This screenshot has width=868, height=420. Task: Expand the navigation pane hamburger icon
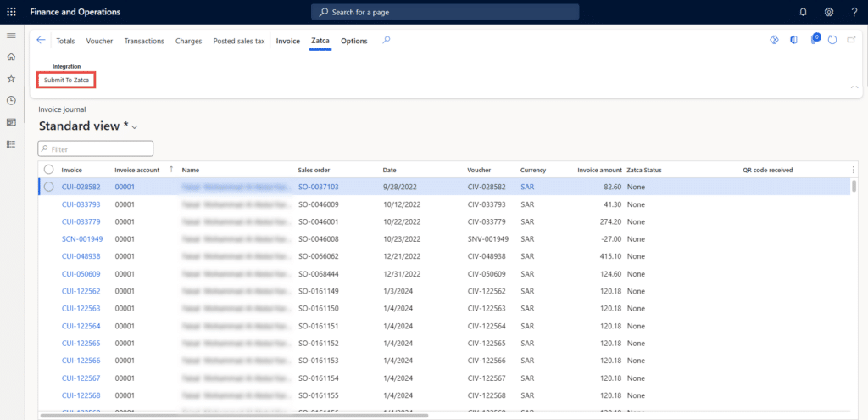pos(10,36)
